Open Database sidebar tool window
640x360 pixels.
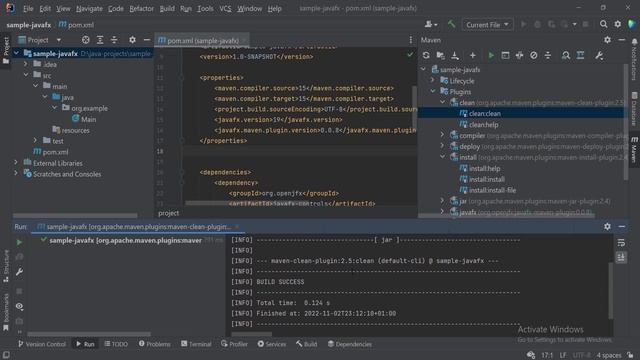point(634,109)
